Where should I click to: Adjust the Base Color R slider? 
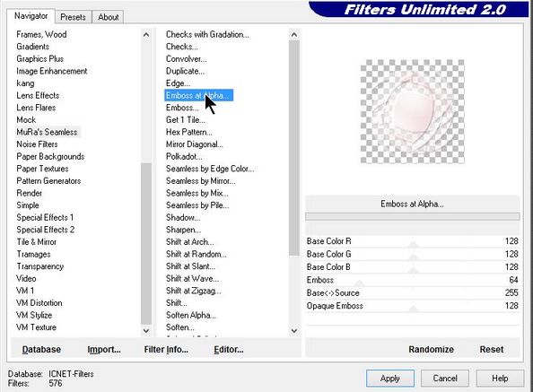click(x=413, y=241)
